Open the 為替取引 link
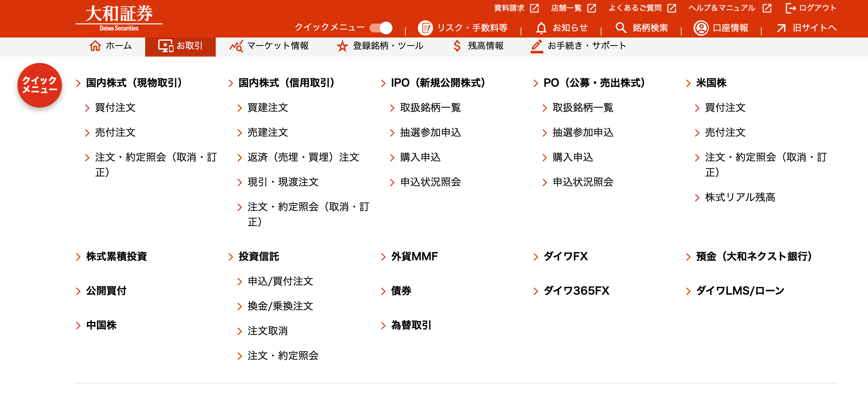Image resolution: width=868 pixels, height=395 pixels. coord(411,326)
